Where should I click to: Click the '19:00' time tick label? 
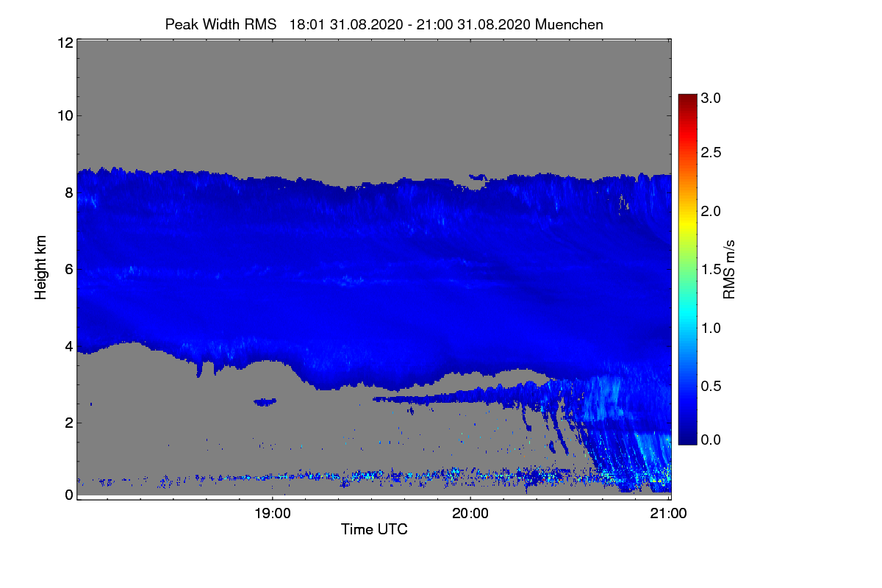272,514
